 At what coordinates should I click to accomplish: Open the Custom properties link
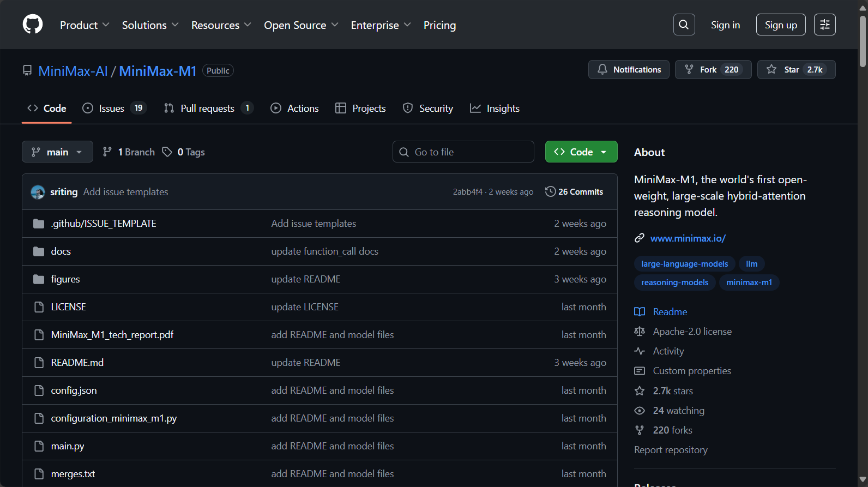[x=692, y=371]
